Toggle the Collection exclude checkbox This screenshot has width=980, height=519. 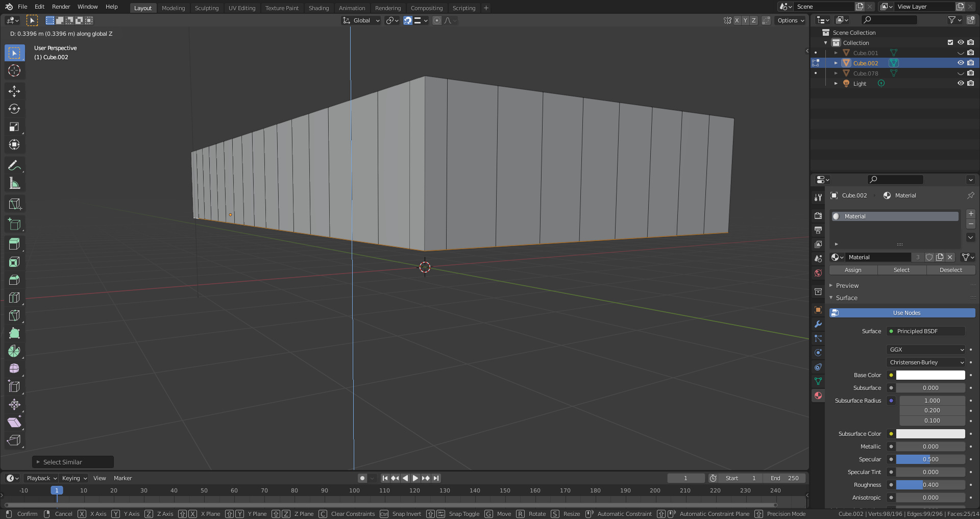tap(950, 42)
